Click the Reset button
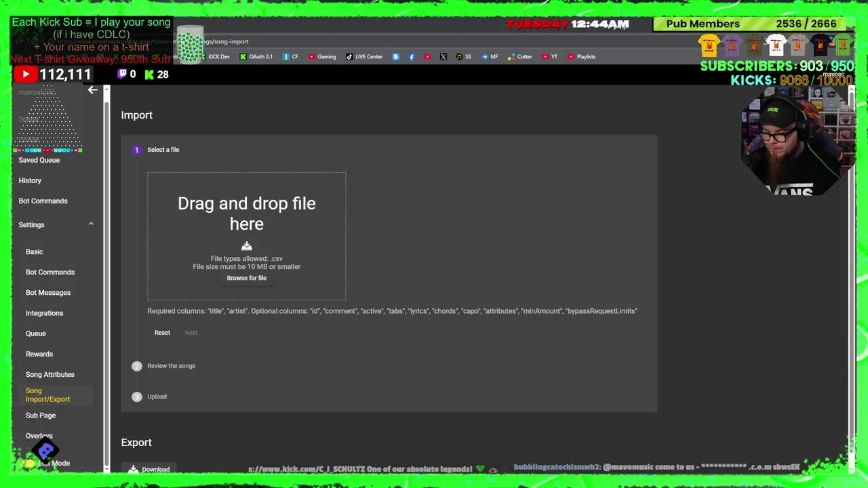The width and height of the screenshot is (868, 488). (x=162, y=333)
